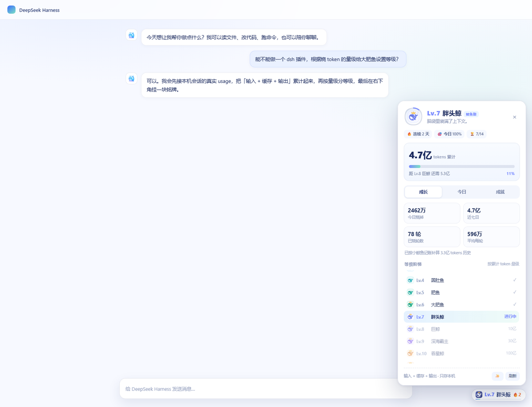The width and height of the screenshot is (532, 407).
Task: Click the 100亿 threshold on the Lv.10 row
Action: coord(511,353)
